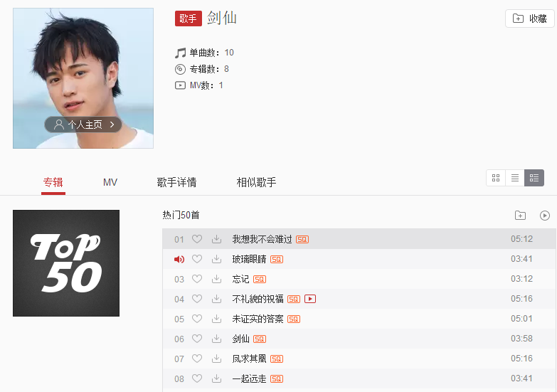
Task: Select detailed list view mode
Action: (x=534, y=178)
